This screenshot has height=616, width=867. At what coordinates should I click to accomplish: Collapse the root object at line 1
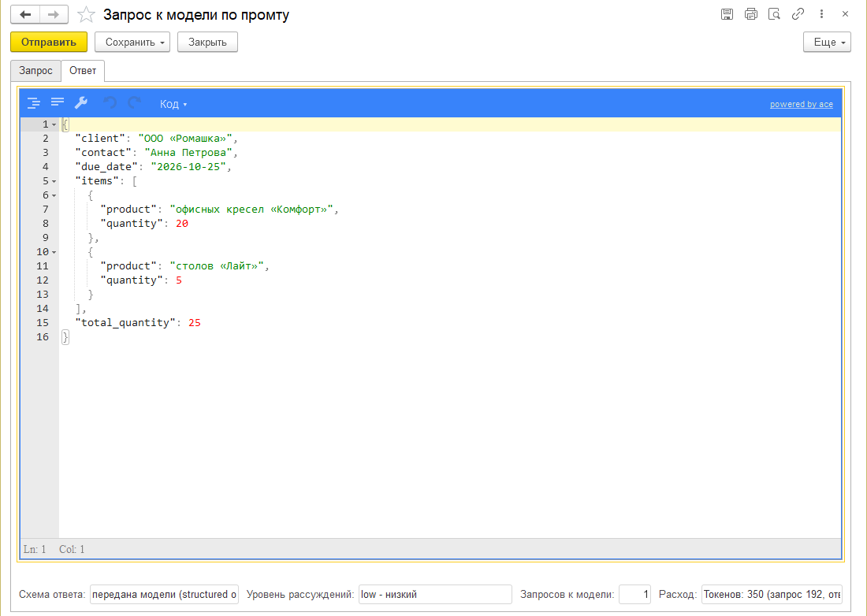point(54,125)
